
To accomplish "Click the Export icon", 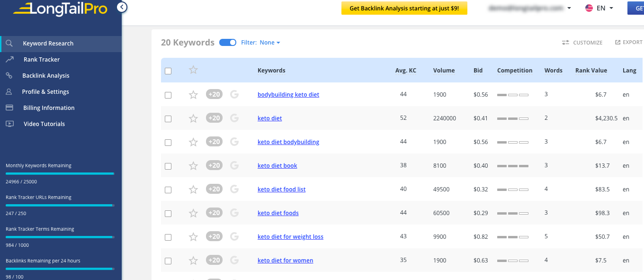I will [617, 42].
